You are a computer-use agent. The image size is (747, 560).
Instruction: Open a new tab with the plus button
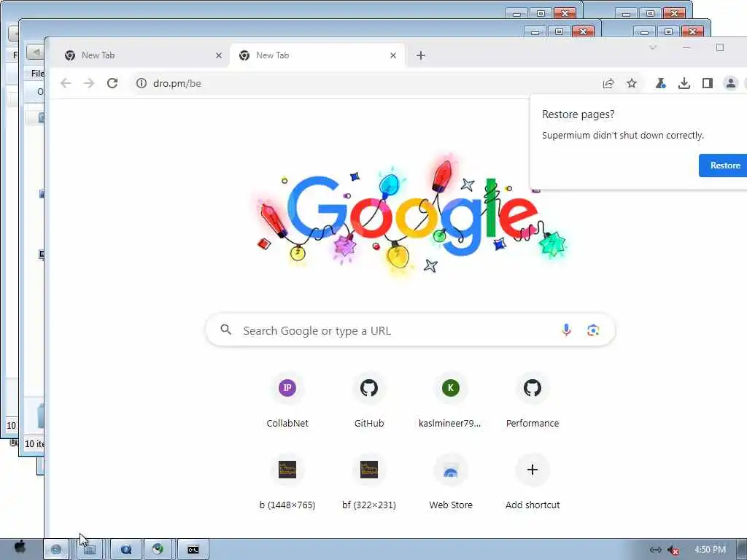click(x=421, y=55)
